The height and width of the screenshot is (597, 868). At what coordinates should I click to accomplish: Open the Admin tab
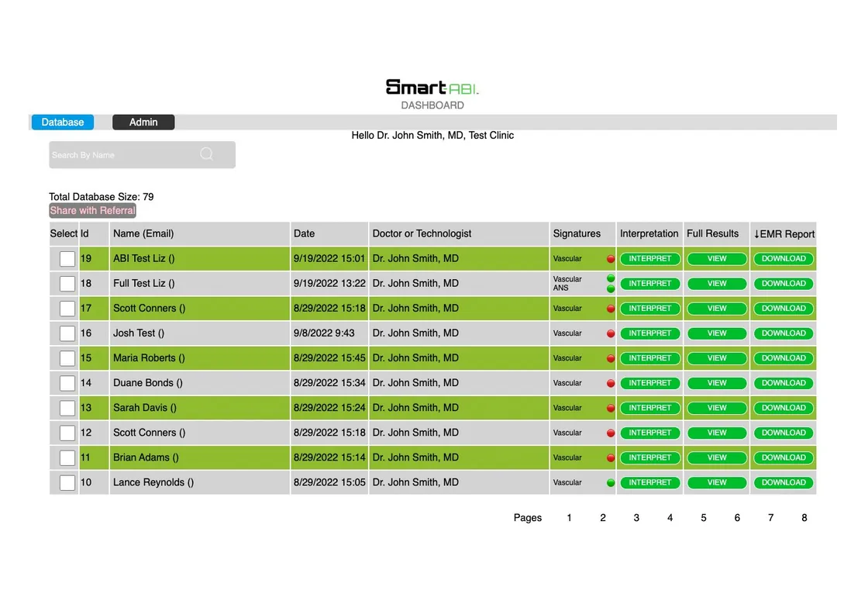click(x=143, y=122)
